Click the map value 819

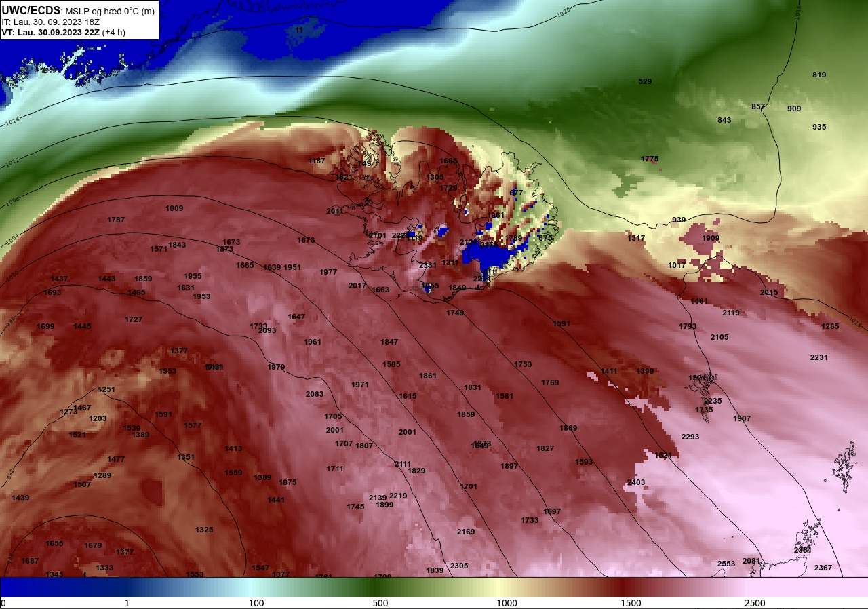819,75
